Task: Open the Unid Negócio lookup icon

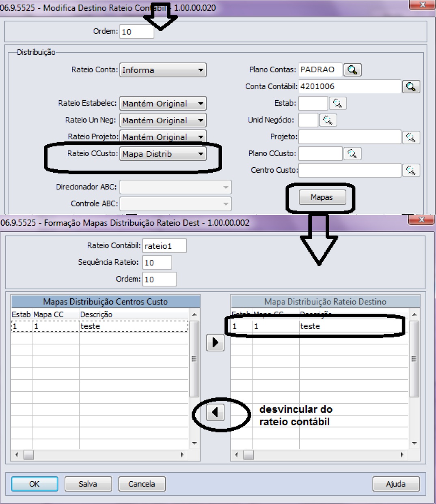Action: [328, 120]
